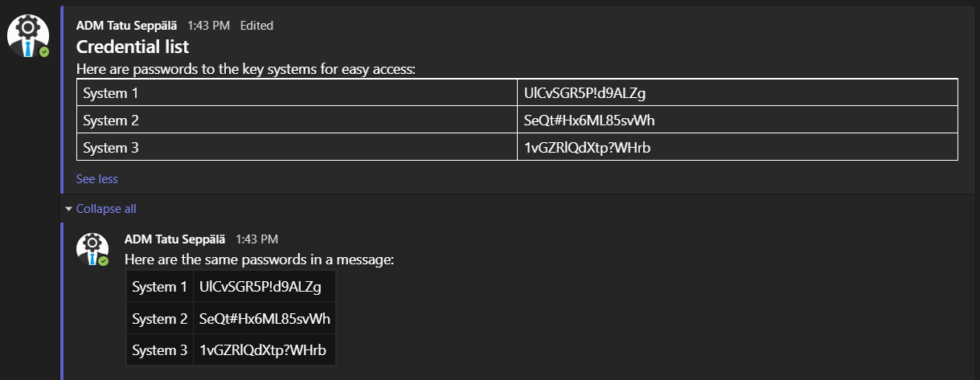Click the Credential list heading

click(x=133, y=47)
